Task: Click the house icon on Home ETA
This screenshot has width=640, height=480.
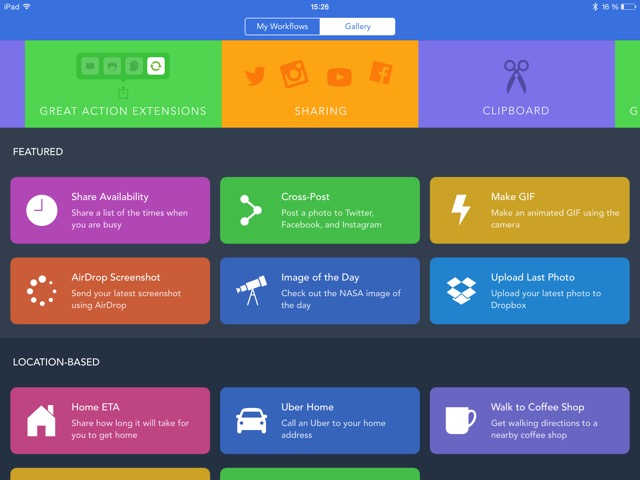Action: tap(41, 421)
